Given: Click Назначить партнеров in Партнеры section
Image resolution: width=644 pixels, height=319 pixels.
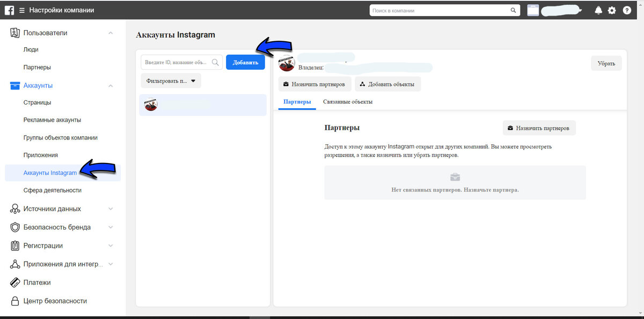Looking at the screenshot, I should click(539, 128).
